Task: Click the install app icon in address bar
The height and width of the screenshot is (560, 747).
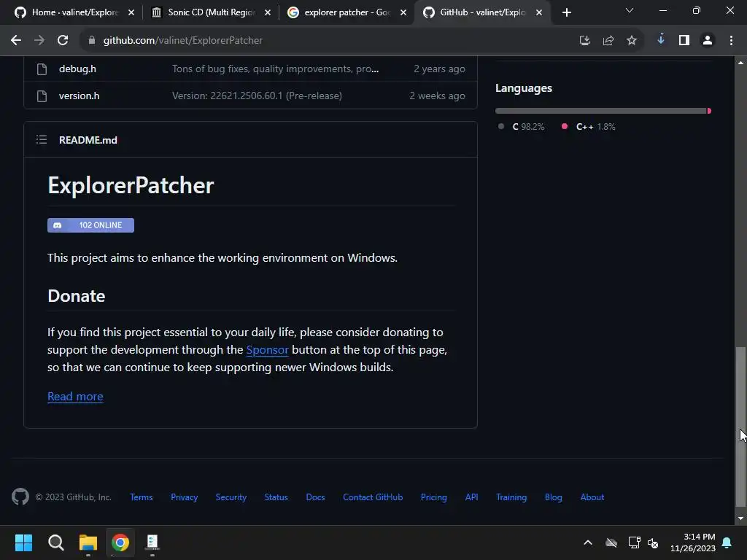Action: coord(584,41)
